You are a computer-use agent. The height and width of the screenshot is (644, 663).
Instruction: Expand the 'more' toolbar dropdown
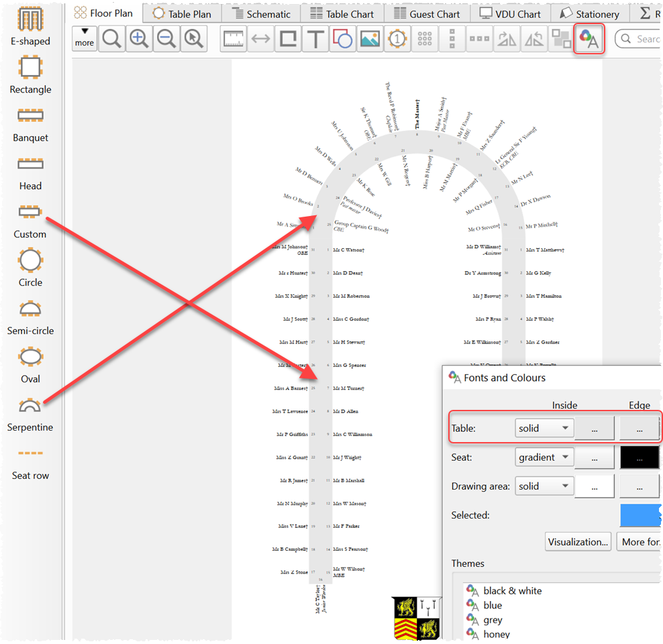coord(85,38)
